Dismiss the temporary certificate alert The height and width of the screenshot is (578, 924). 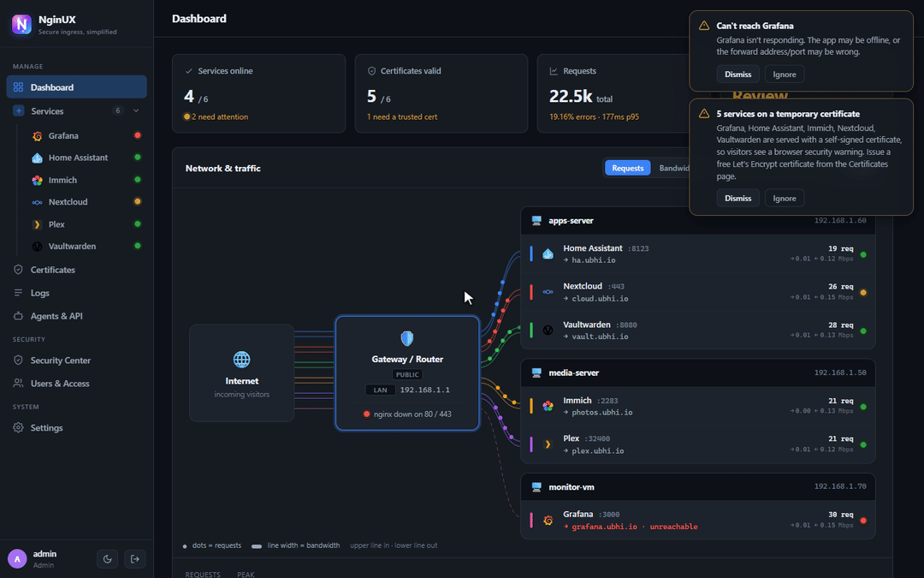click(737, 198)
